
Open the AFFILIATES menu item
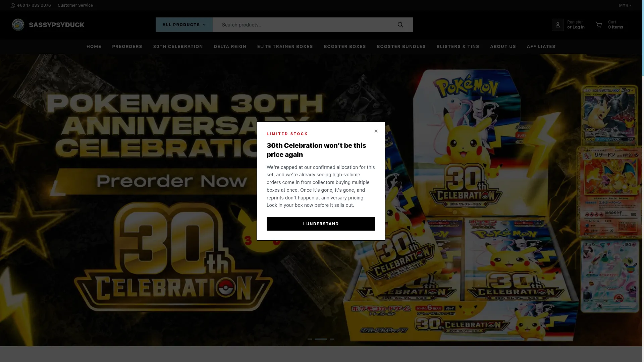pyautogui.click(x=541, y=47)
